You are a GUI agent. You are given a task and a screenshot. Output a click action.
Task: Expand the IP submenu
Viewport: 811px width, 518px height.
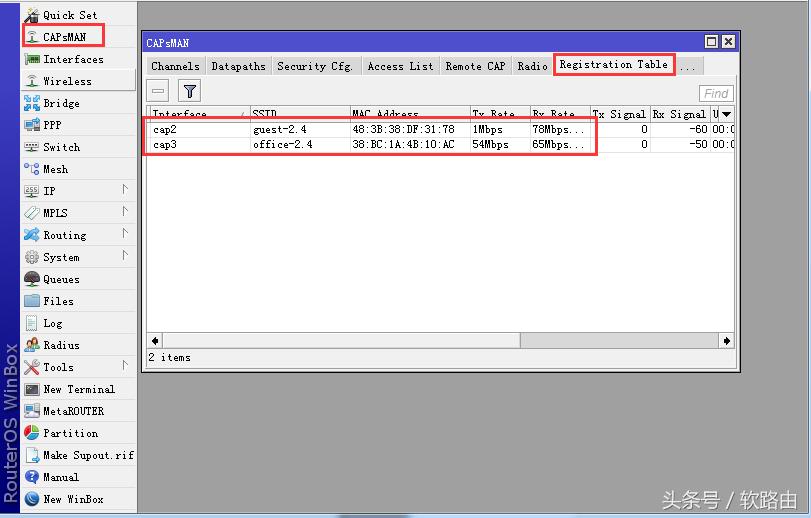[125, 190]
